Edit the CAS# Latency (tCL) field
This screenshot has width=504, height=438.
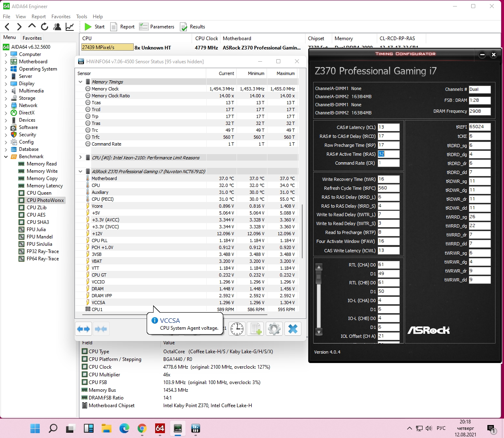[389, 127]
